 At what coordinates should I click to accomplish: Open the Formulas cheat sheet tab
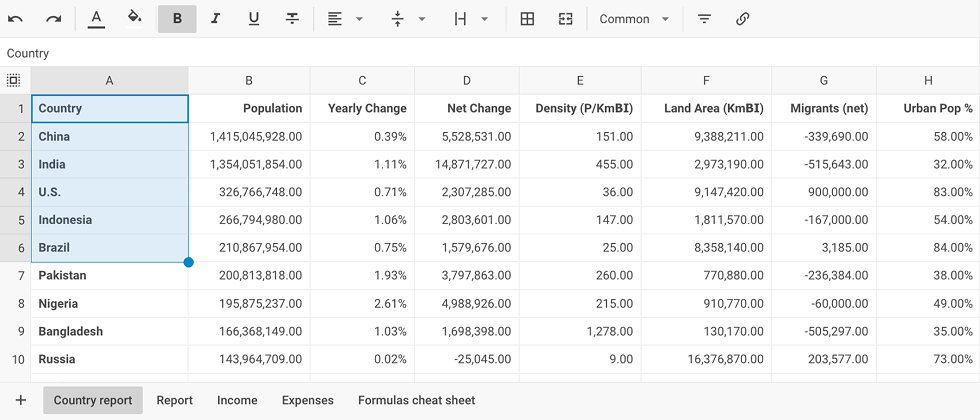point(416,400)
